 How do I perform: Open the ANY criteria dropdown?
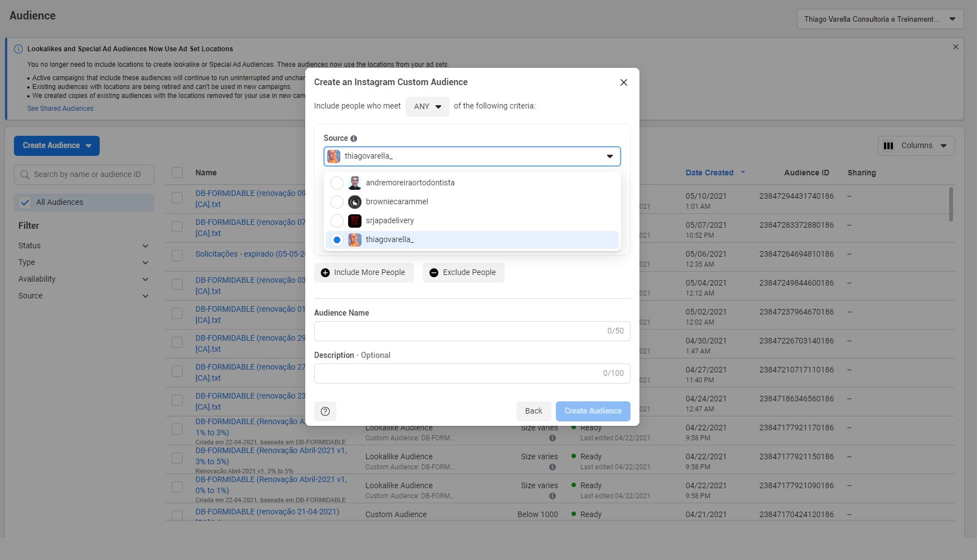pos(427,107)
